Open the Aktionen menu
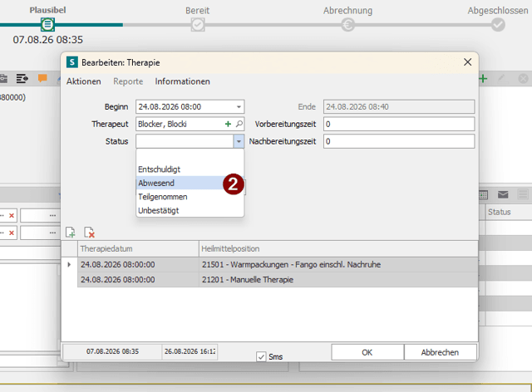 (x=84, y=81)
